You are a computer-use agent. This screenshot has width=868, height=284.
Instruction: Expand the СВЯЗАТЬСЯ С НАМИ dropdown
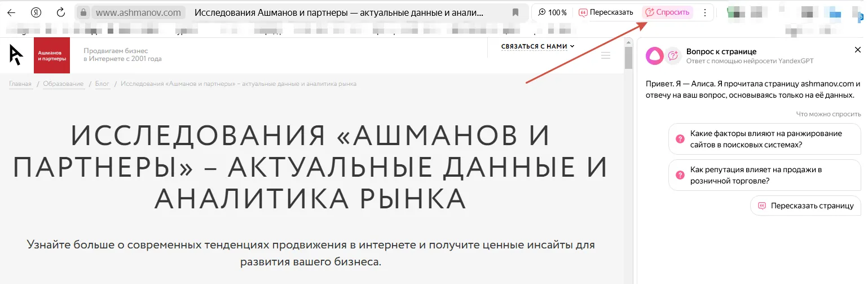pos(538,46)
